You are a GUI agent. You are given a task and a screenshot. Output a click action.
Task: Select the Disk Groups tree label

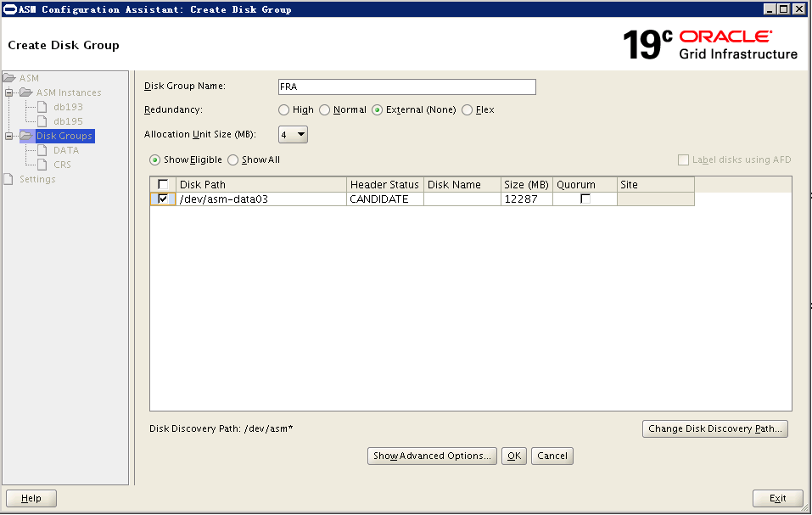click(64, 136)
